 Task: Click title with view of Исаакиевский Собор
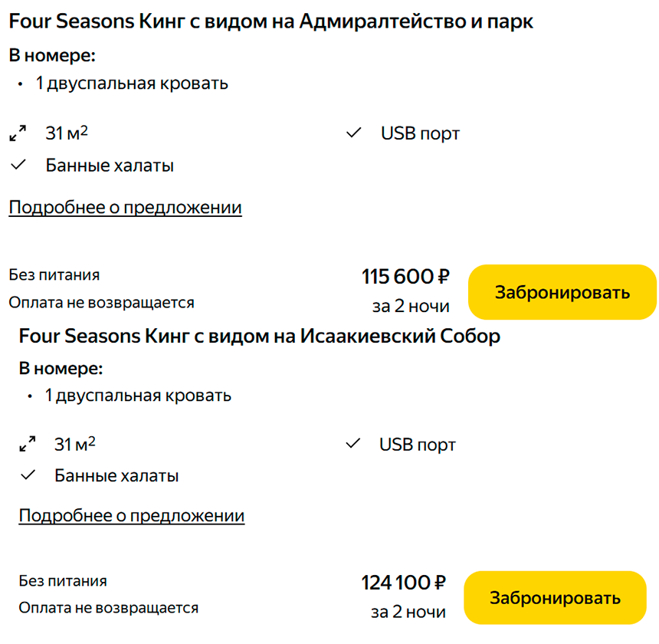click(x=259, y=336)
